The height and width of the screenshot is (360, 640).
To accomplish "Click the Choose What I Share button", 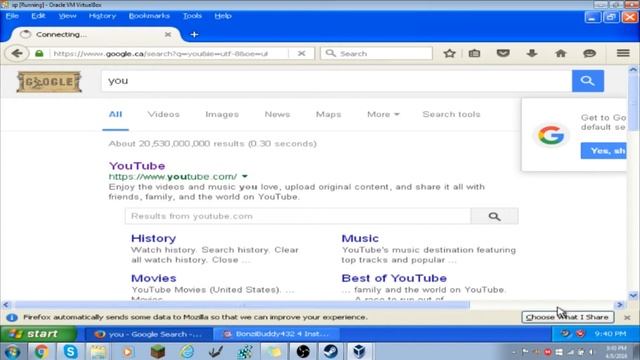I will 567,317.
